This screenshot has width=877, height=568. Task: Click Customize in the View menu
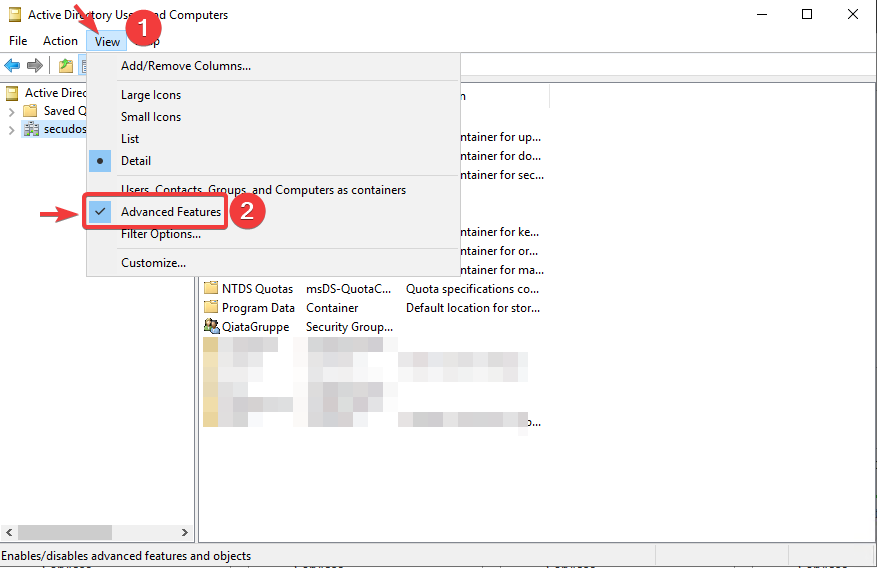pos(153,263)
